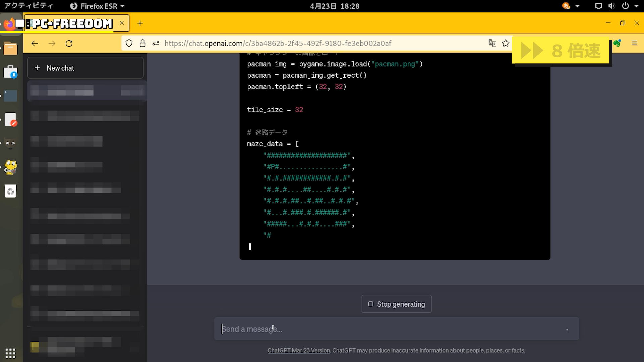Open Files app in dock
Screen dimensions: 644x362
(10, 49)
